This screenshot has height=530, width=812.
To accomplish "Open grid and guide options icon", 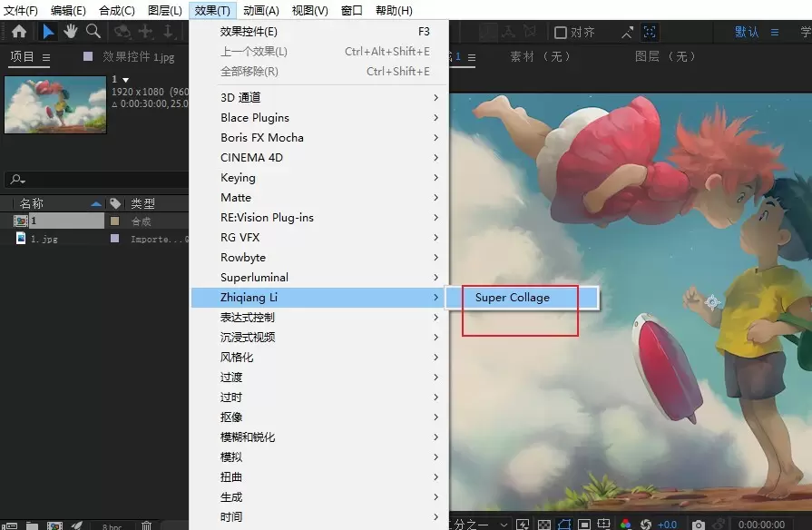I will pos(604,525).
